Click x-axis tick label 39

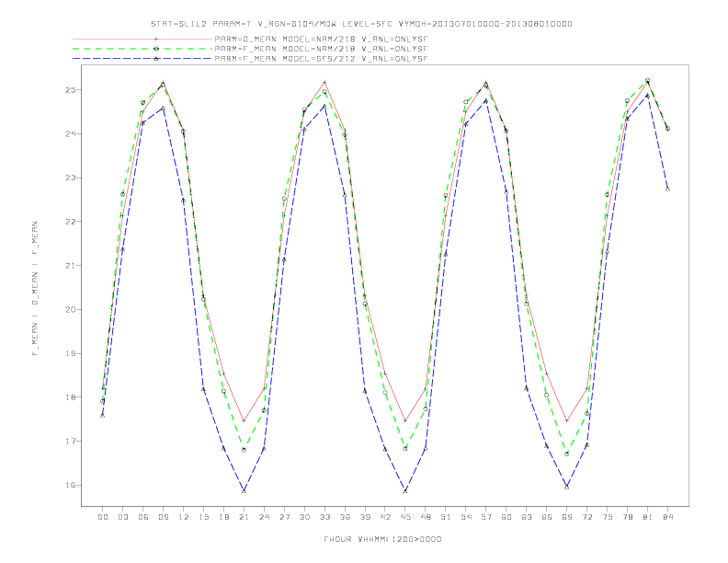point(365,517)
